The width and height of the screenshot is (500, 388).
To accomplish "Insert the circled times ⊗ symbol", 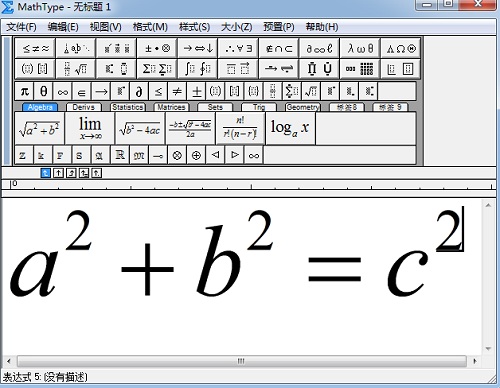I will [177, 155].
